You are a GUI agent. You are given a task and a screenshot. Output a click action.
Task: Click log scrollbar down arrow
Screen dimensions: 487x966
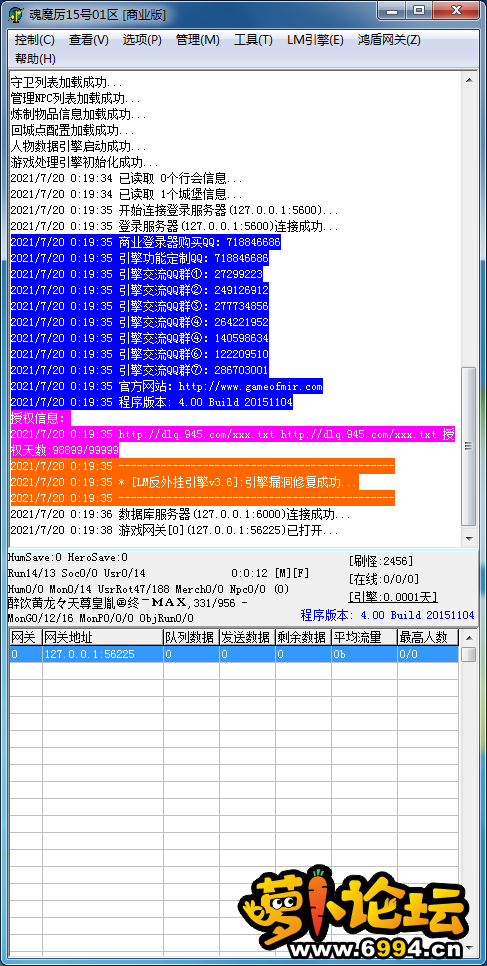click(x=469, y=538)
